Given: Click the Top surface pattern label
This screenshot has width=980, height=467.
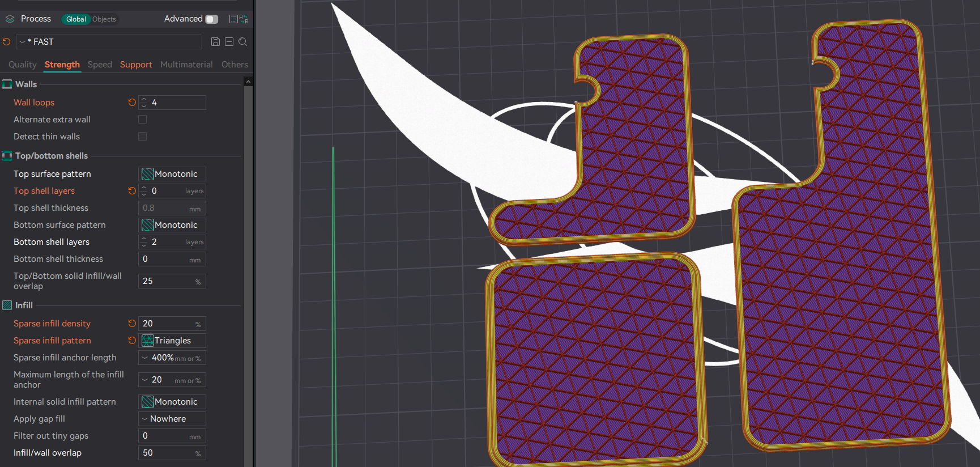Looking at the screenshot, I should (x=52, y=174).
